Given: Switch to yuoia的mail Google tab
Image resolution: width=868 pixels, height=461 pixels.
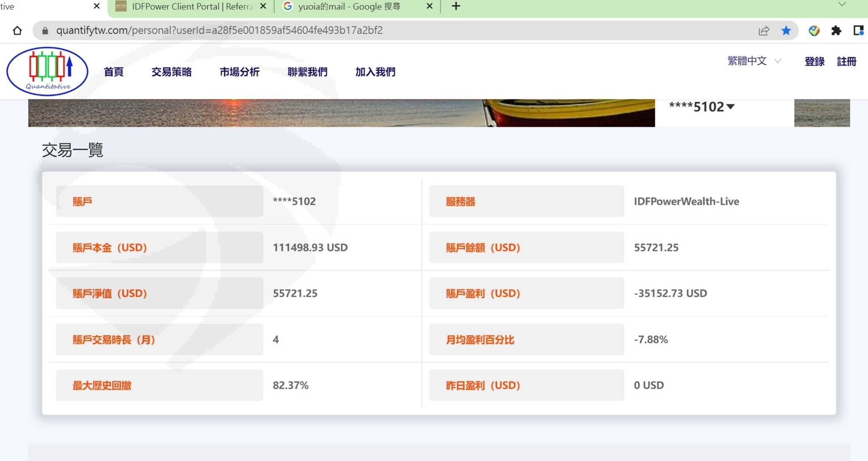Looking at the screenshot, I should click(x=348, y=6).
